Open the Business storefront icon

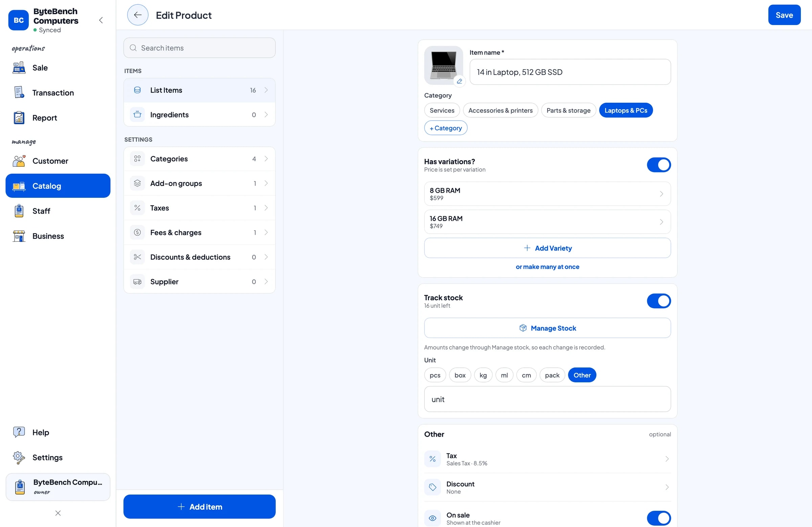[x=19, y=236]
